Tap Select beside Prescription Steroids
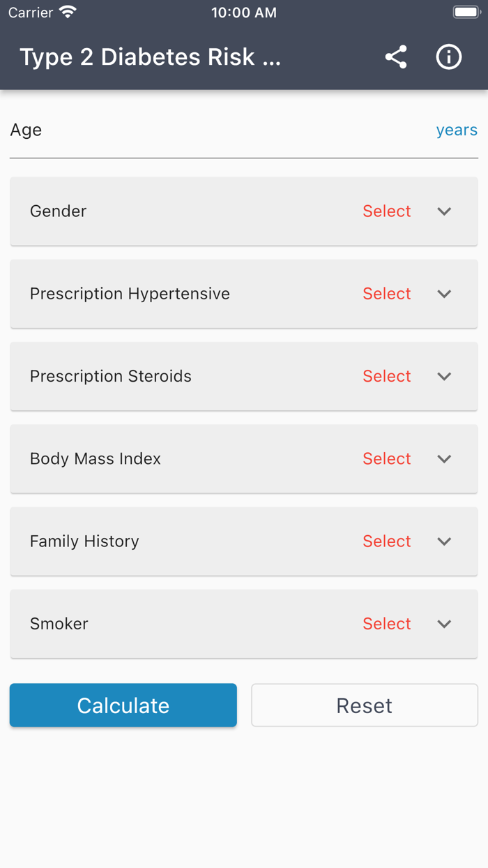This screenshot has width=488, height=868. 387,376
